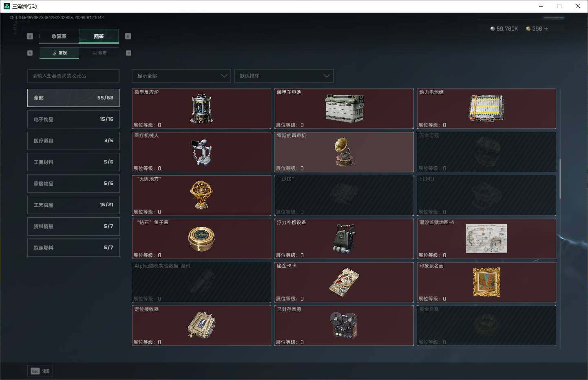Click the Esc 返回 back button
This screenshot has width=588, height=380.
(40, 371)
